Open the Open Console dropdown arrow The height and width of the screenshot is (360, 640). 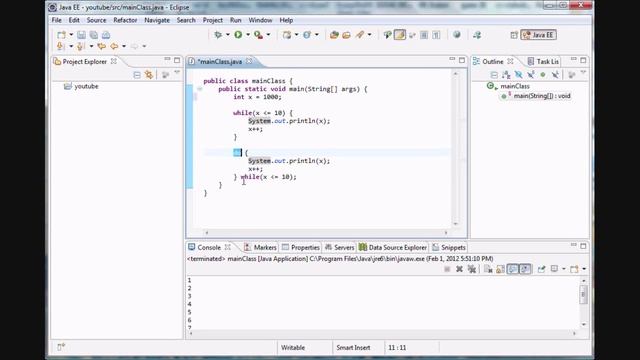[x=584, y=269]
